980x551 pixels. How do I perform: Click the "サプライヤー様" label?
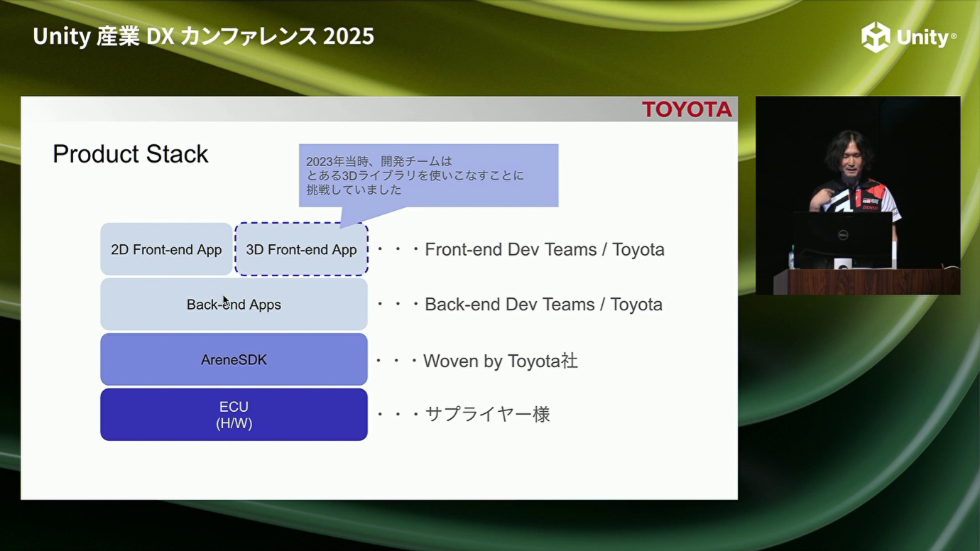pos(487,414)
